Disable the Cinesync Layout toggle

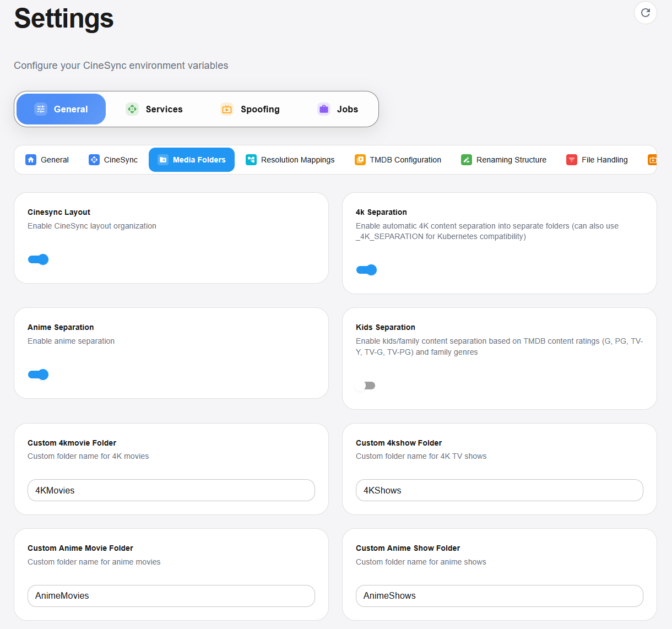pos(39,259)
